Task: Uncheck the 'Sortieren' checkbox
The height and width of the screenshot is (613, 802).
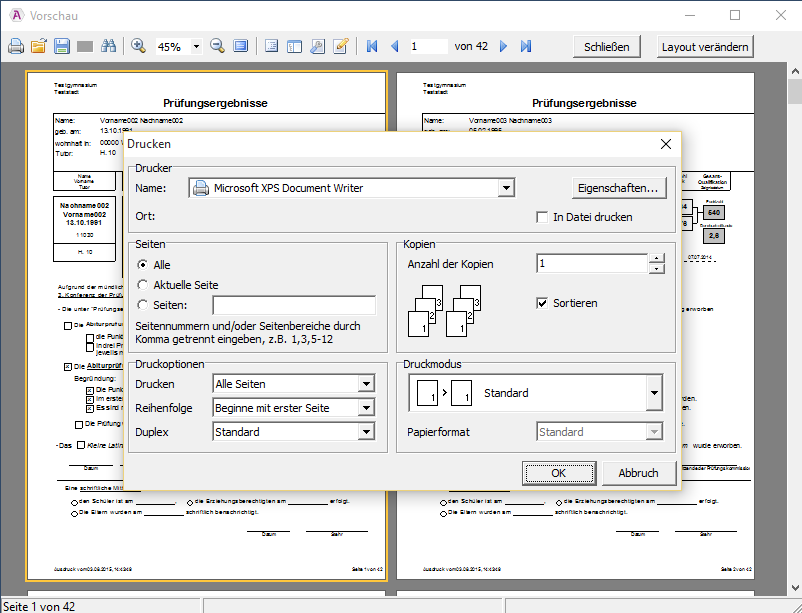Action: coord(543,303)
